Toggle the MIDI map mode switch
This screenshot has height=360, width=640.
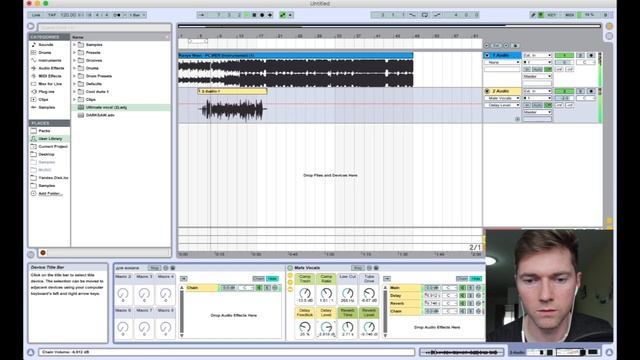tap(569, 15)
